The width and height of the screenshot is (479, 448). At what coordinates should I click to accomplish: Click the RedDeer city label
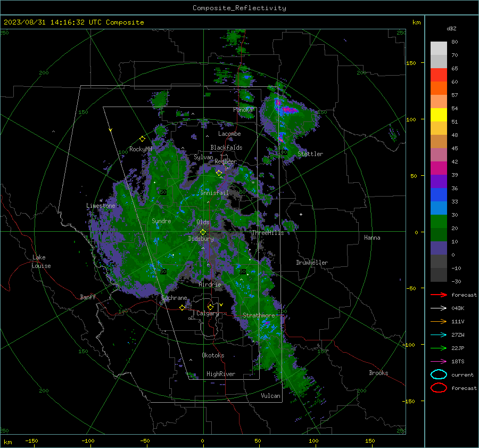tap(226, 161)
